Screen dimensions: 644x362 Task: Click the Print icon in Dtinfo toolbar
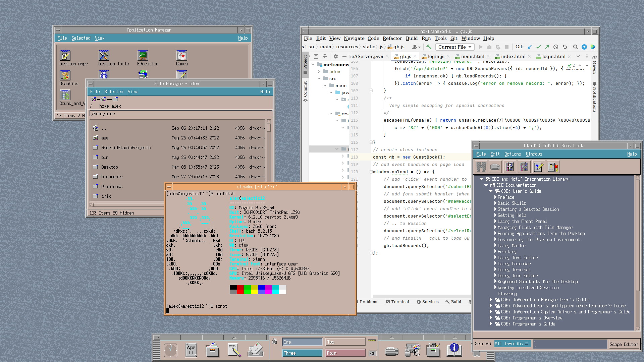[495, 167]
